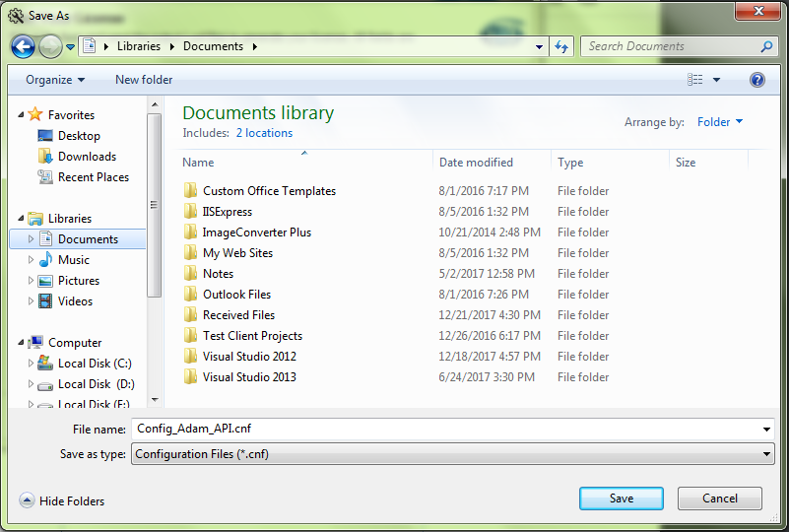This screenshot has width=789, height=532.
Task: Click Documents in the address path
Action: [213, 46]
